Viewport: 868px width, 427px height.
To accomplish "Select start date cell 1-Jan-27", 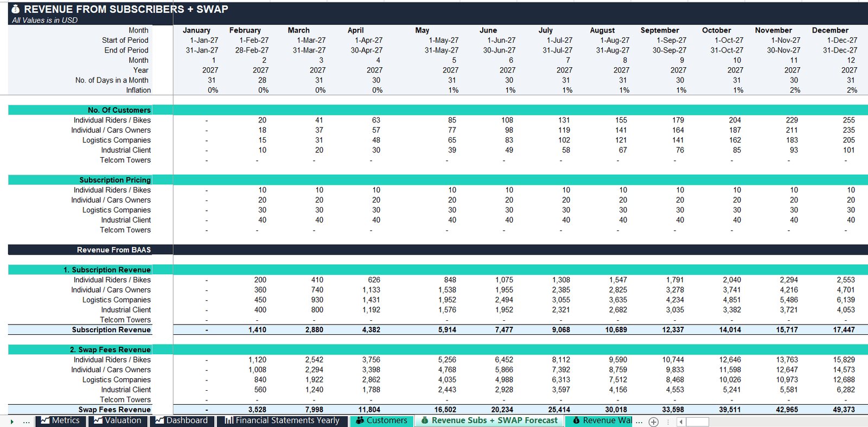I will 204,40.
